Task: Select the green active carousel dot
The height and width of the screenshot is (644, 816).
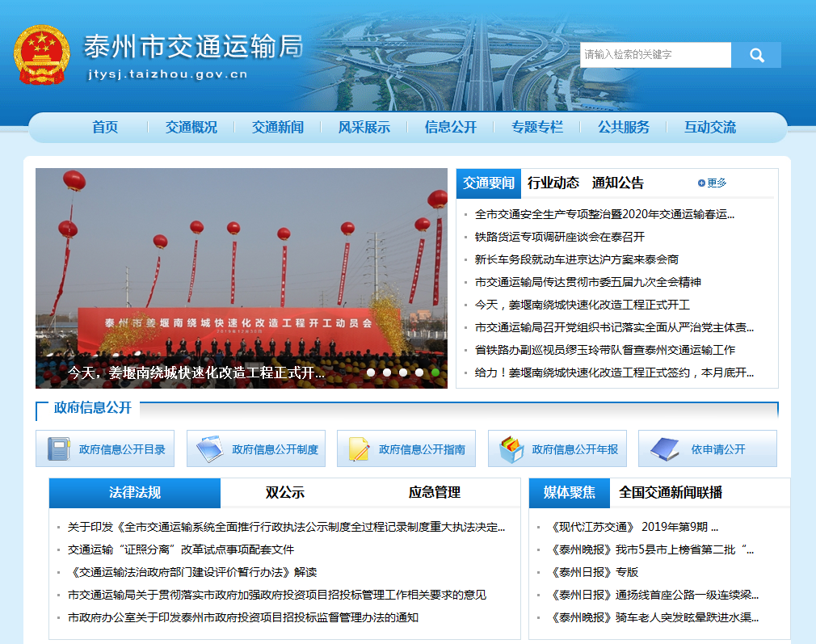Action: pyautogui.click(x=435, y=373)
